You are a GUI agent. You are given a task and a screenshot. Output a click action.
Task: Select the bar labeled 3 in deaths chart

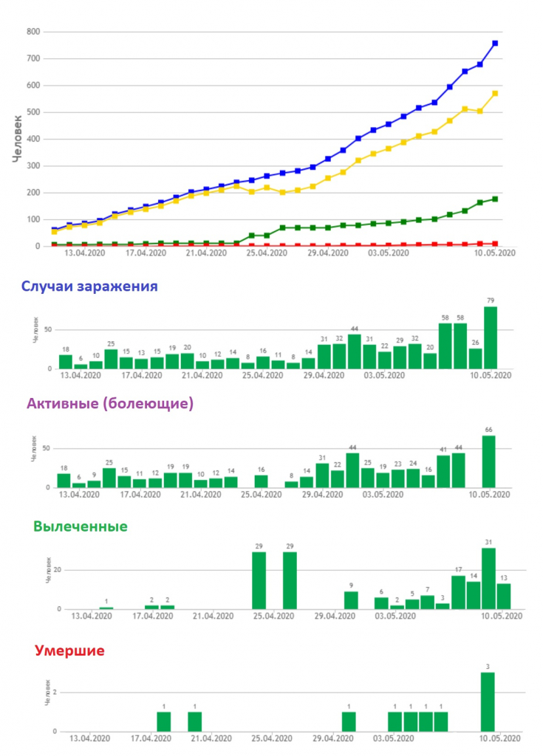[x=488, y=702]
